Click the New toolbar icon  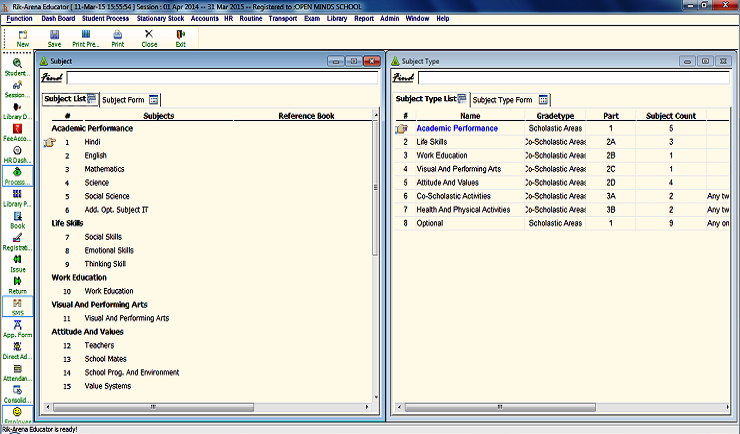click(x=22, y=38)
